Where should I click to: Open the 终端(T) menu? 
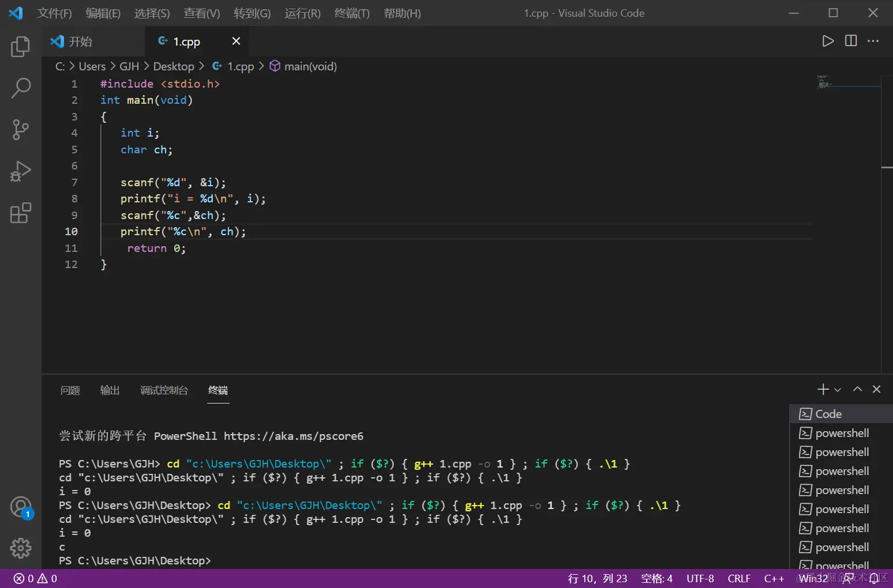pos(352,13)
